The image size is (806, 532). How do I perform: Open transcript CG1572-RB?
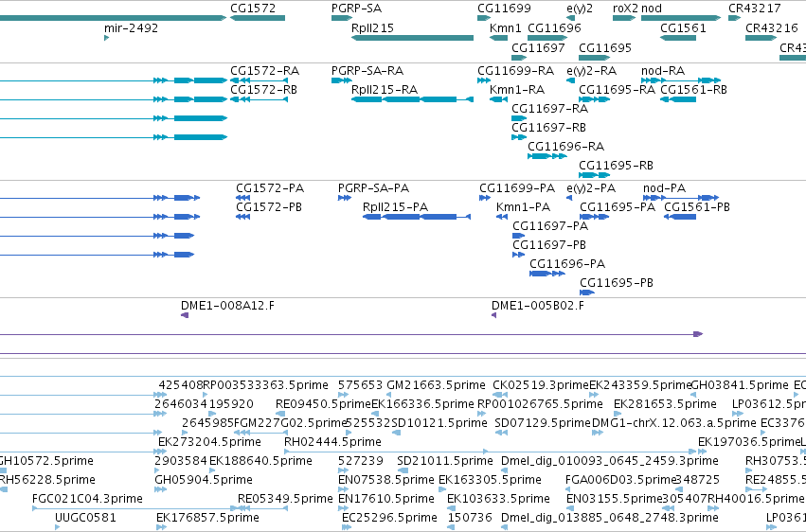[x=263, y=89]
